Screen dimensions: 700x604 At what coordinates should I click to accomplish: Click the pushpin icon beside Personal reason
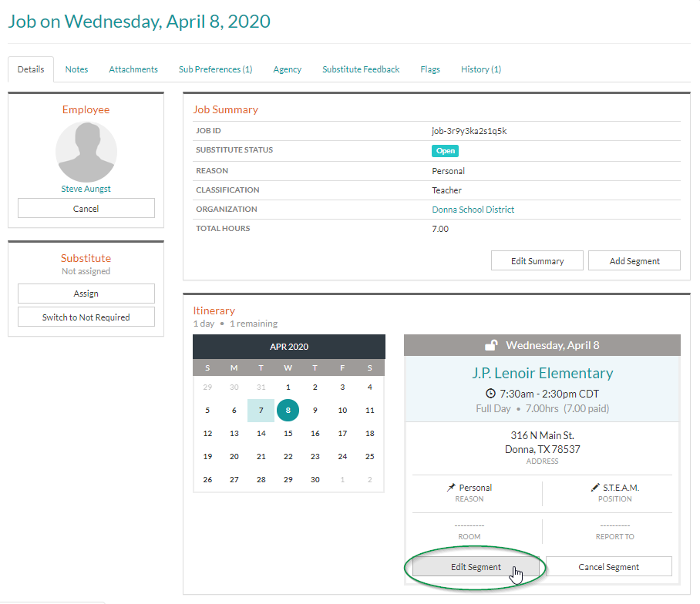(x=451, y=487)
